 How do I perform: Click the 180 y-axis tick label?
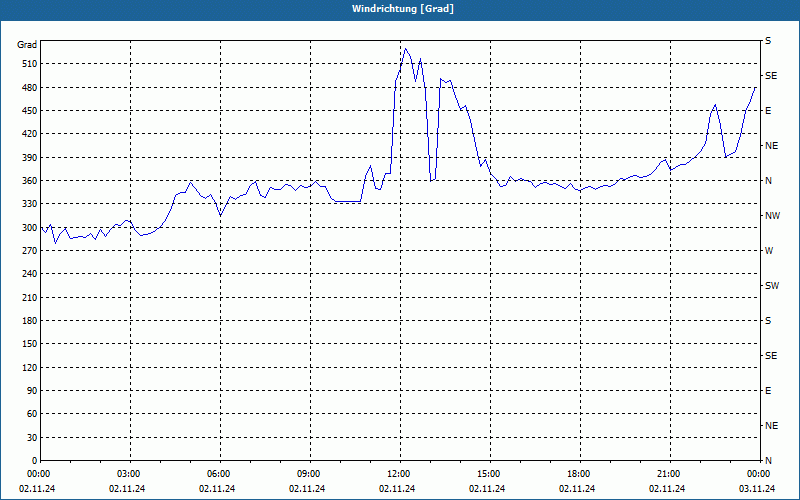(x=30, y=320)
